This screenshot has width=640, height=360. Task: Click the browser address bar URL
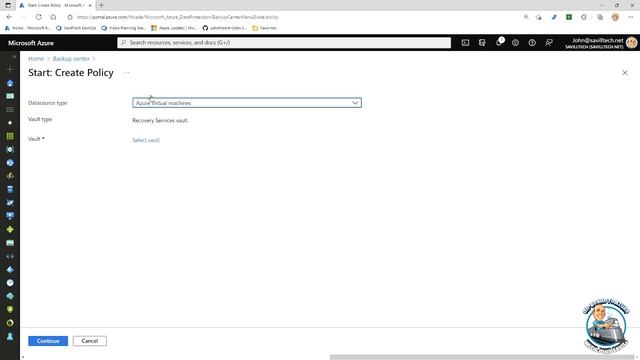[x=178, y=17]
